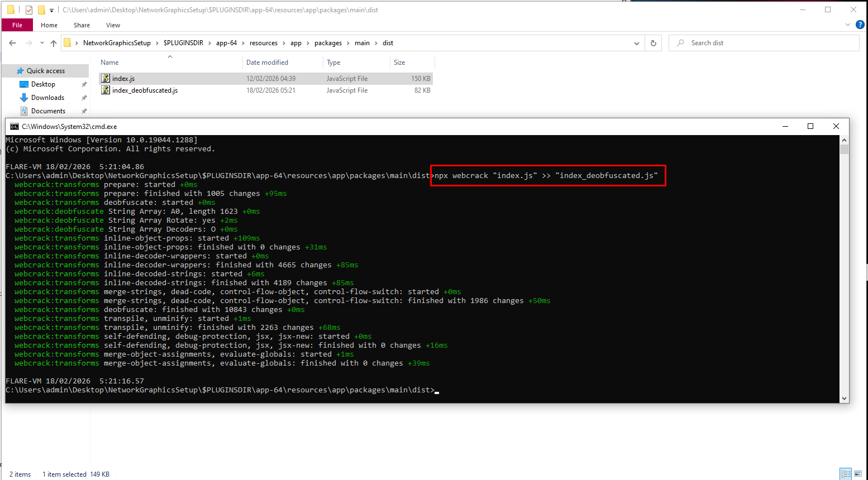This screenshot has width=868, height=480.
Task: Open Explorer Help question mark icon
Action: 860,25
